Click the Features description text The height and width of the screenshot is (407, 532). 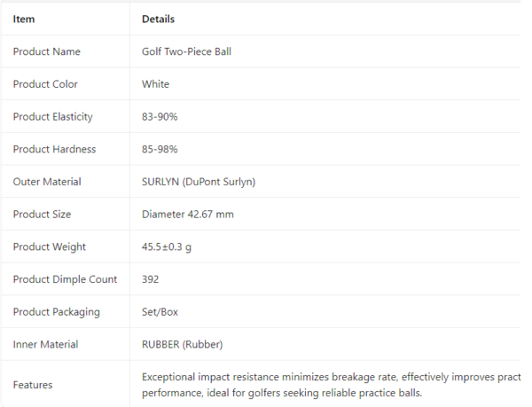tap(331, 385)
